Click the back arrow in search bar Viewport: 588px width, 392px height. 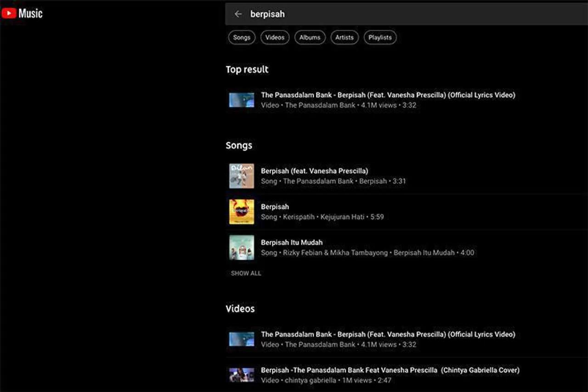238,14
